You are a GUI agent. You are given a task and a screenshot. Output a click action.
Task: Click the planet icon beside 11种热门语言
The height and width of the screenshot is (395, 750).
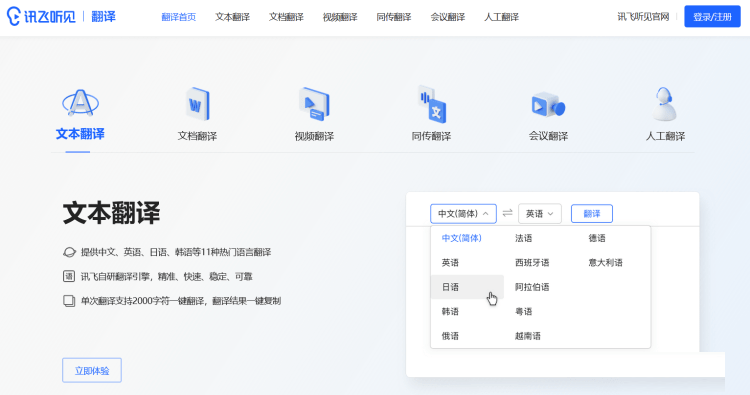coord(69,252)
